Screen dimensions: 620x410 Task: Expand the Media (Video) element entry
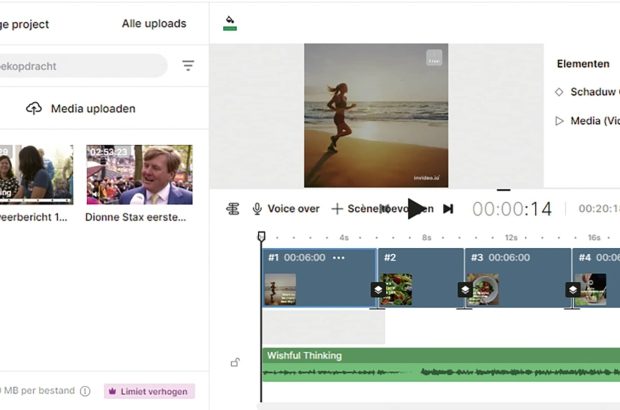point(559,121)
